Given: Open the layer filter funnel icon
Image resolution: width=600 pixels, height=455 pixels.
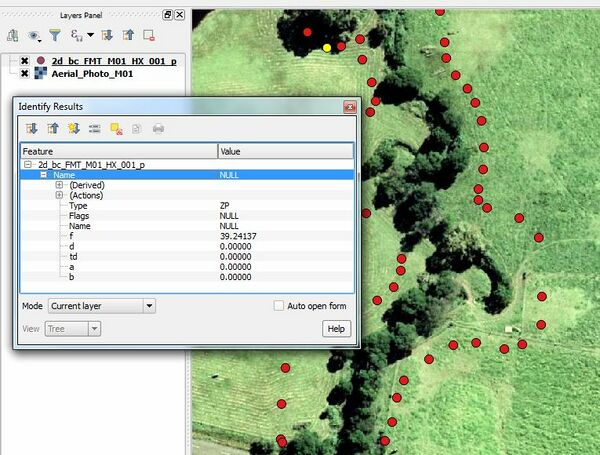Looking at the screenshot, I should coord(56,35).
